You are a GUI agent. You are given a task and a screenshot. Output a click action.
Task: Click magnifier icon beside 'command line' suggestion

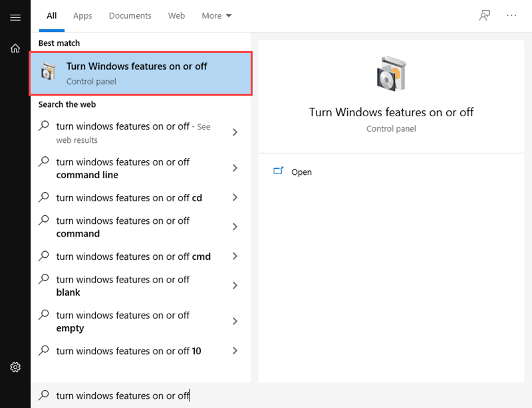[44, 161]
